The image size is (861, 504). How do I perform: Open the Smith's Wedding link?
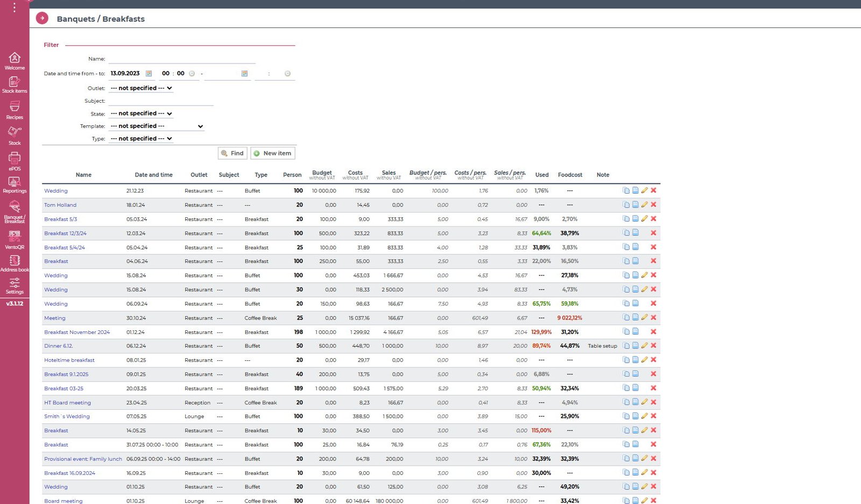[x=67, y=416]
